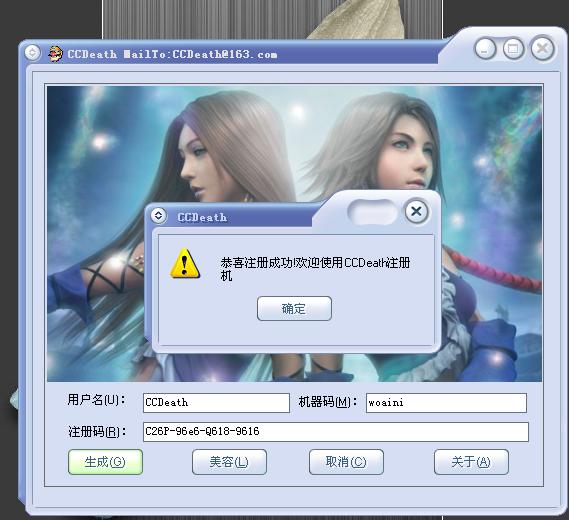
Task: Click the 机器码(M): label
Action: tap(328, 402)
